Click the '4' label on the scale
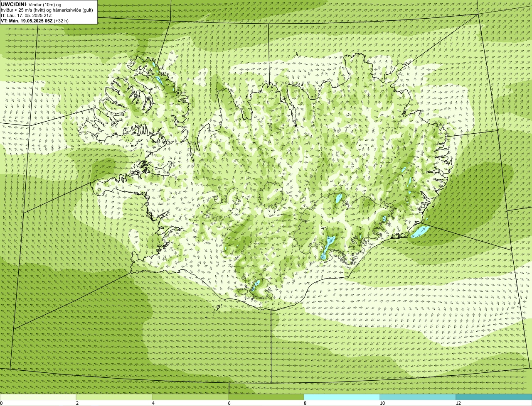This screenshot has width=532, height=406. point(153,403)
